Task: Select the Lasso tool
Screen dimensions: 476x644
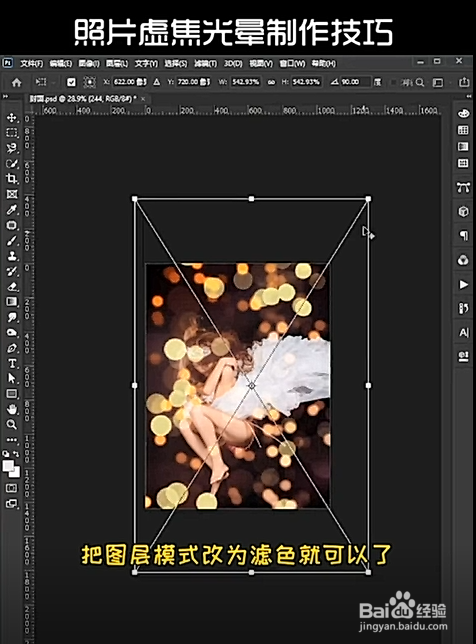Action: 11,148
